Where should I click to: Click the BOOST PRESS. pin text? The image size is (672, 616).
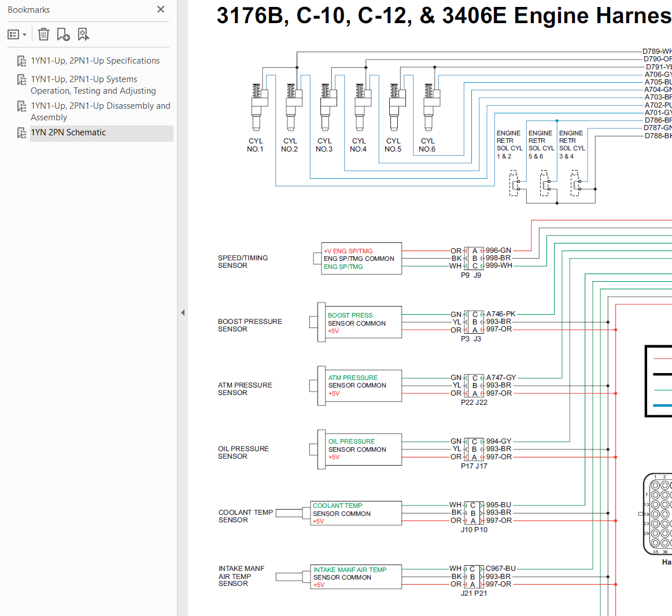(x=351, y=315)
